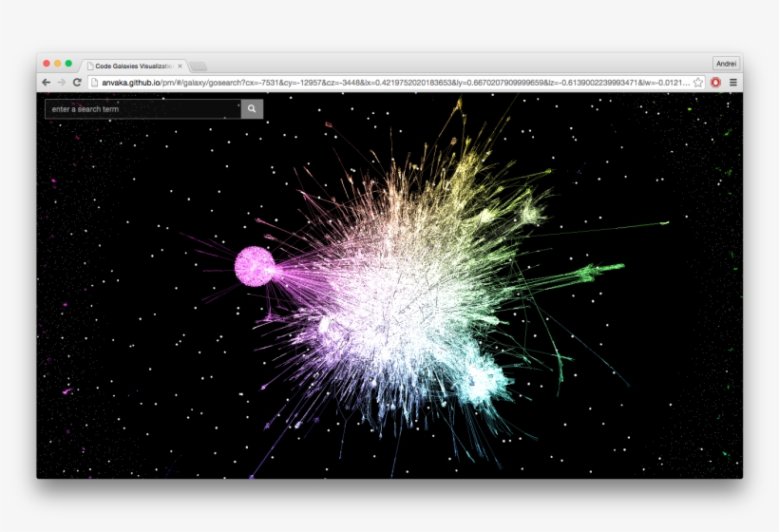
Task: Open a new tab with the blank tab button
Action: click(x=199, y=66)
